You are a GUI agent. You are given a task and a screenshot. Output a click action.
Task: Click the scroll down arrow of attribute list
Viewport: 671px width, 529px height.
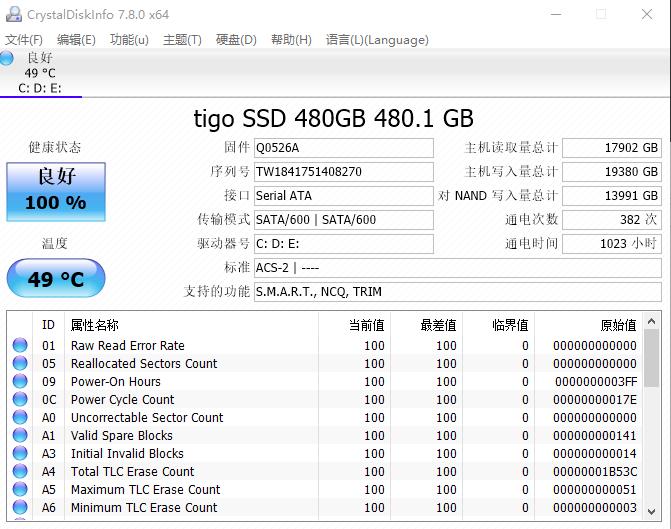[x=652, y=511]
